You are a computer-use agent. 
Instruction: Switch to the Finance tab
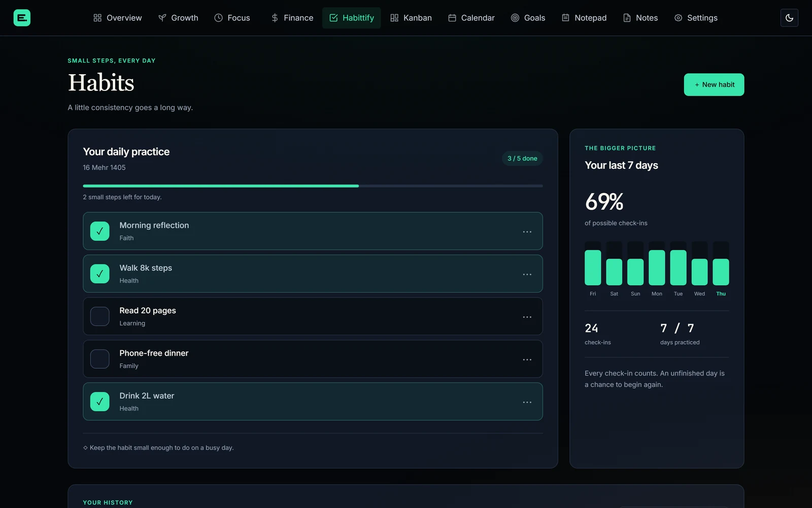pyautogui.click(x=292, y=18)
